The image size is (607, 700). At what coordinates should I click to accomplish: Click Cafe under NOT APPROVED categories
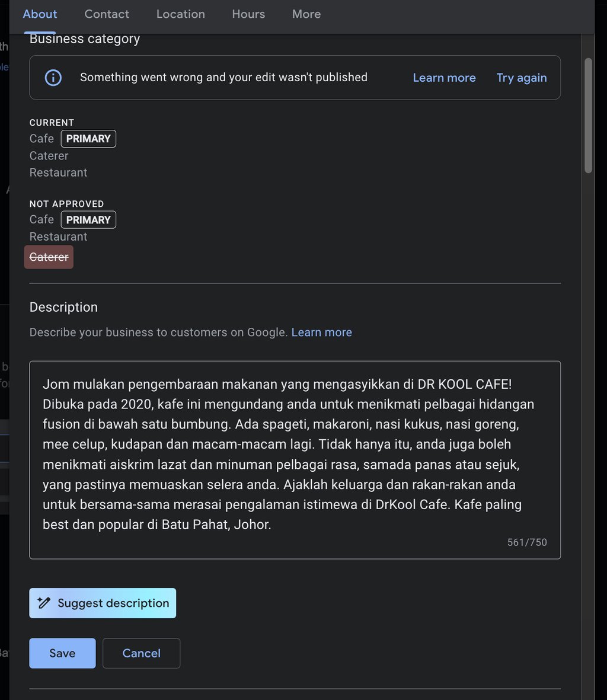(41, 219)
